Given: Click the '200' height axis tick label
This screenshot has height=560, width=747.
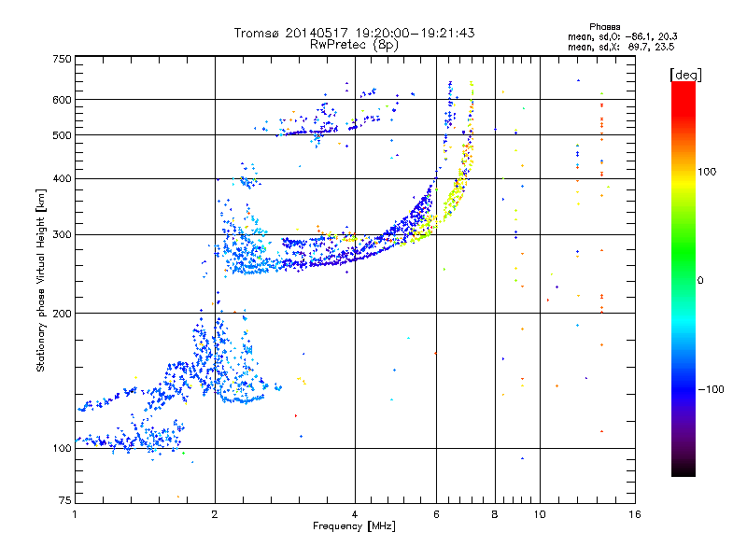Looking at the screenshot, I should click(x=62, y=314).
